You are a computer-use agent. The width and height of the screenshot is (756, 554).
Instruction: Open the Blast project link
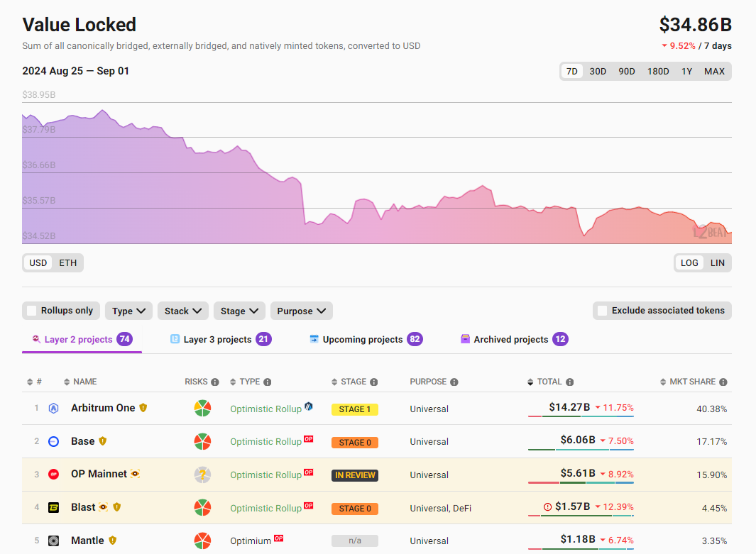point(83,507)
